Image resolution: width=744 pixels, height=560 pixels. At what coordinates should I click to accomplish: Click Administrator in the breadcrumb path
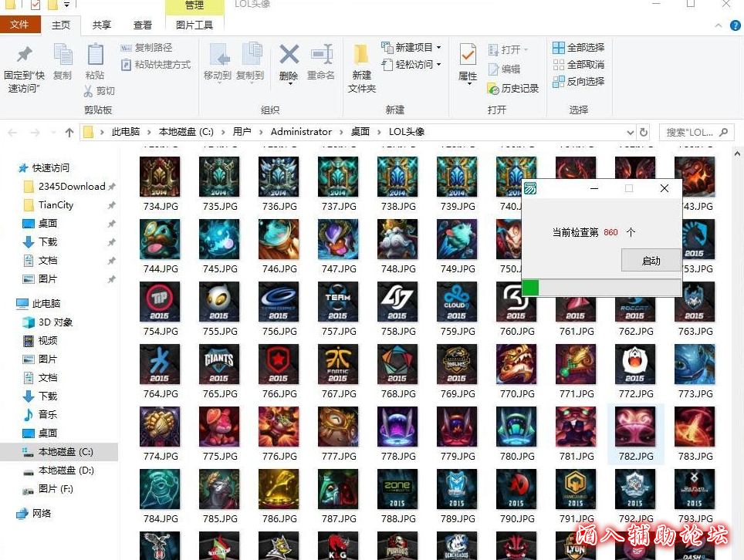point(301,132)
